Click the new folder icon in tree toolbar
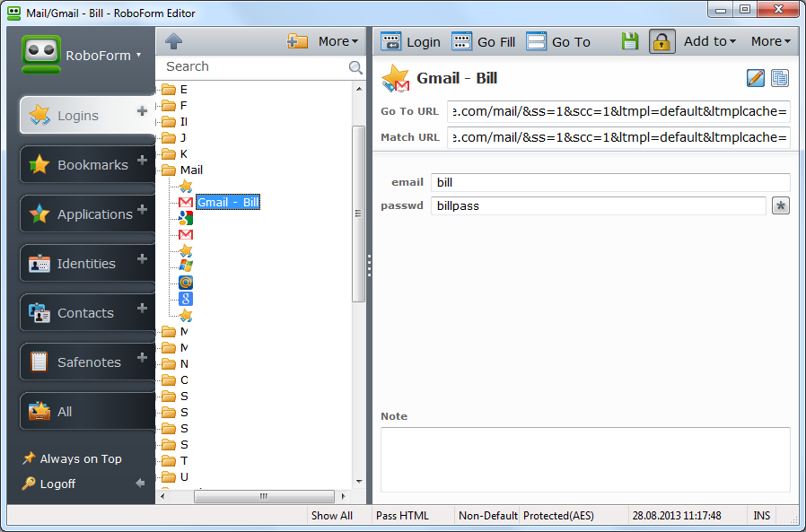This screenshot has width=806, height=532. [297, 41]
